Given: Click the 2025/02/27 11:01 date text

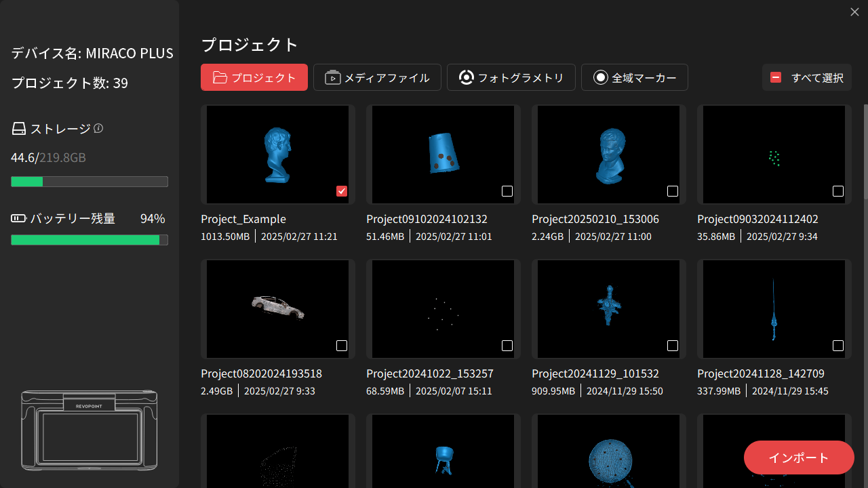Looking at the screenshot, I should coord(454,237).
